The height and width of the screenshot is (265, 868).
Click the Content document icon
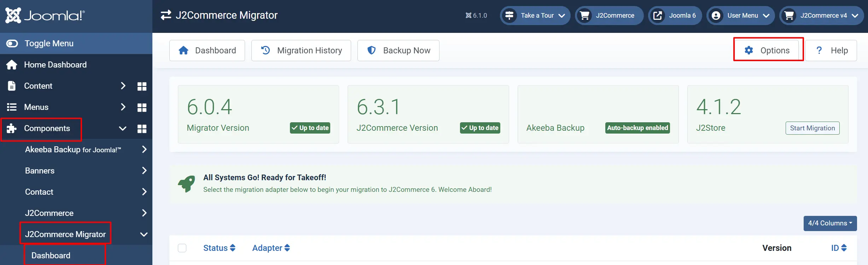click(x=12, y=86)
